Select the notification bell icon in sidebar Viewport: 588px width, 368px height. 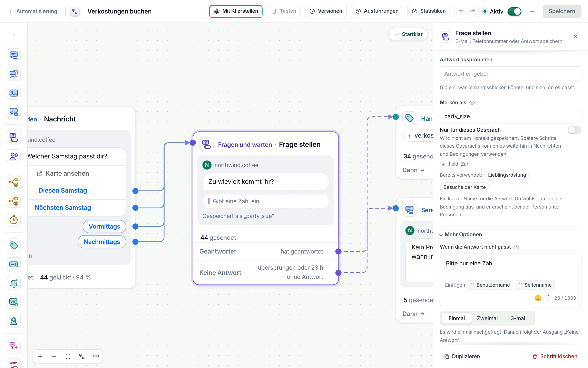click(x=14, y=283)
